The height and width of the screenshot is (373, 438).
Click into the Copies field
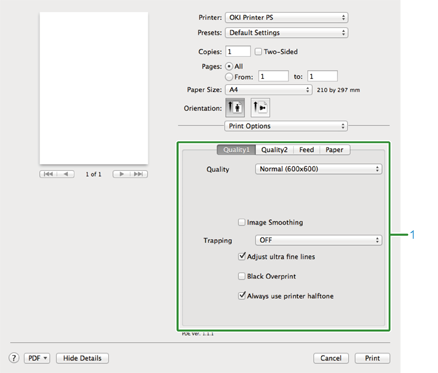click(238, 52)
